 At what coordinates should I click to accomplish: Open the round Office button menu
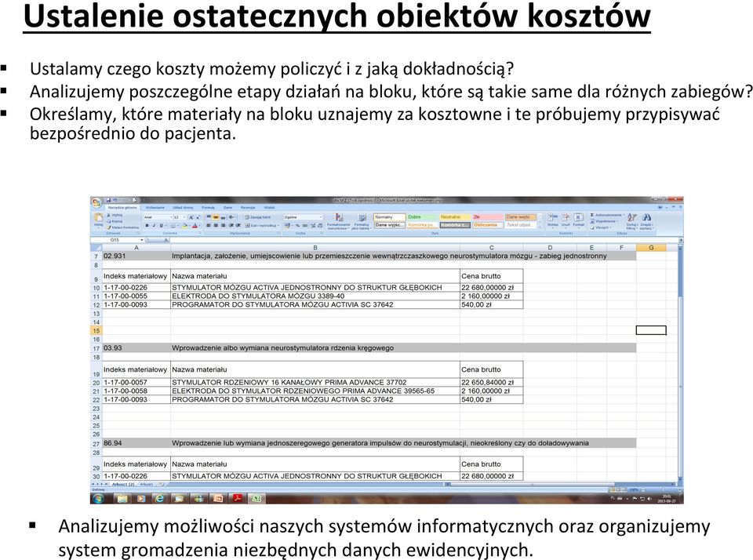(96, 202)
